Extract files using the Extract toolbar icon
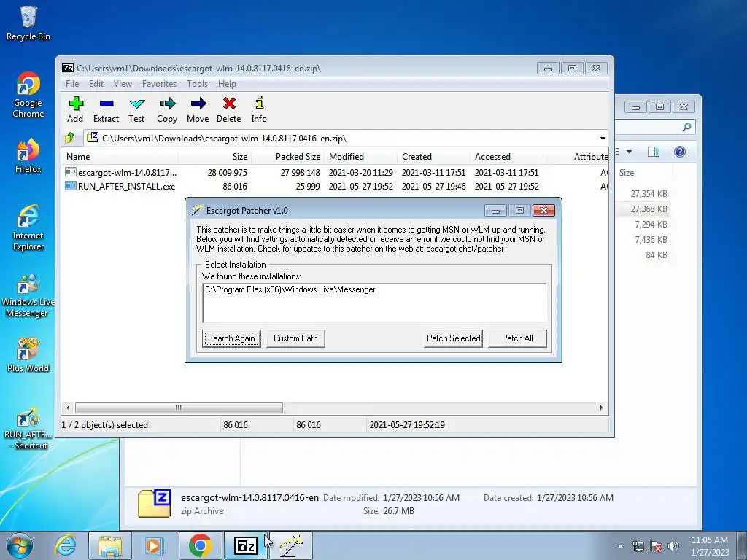747x560 pixels. click(x=106, y=109)
